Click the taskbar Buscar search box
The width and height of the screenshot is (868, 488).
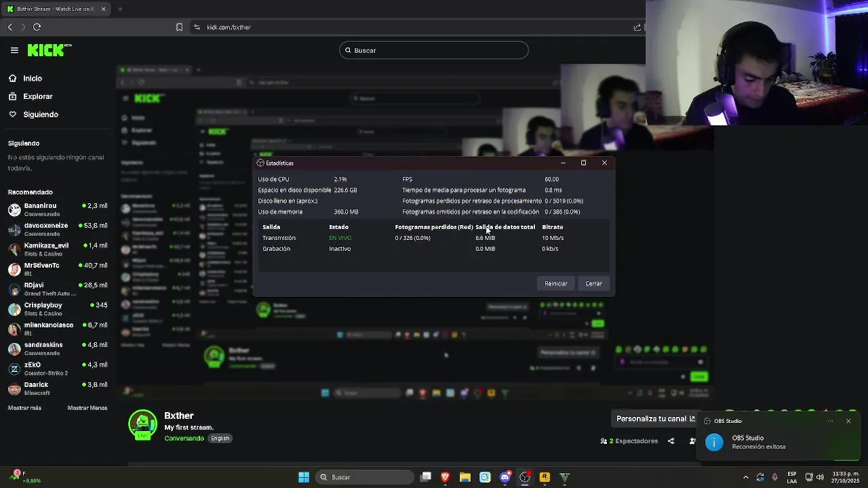(x=364, y=477)
